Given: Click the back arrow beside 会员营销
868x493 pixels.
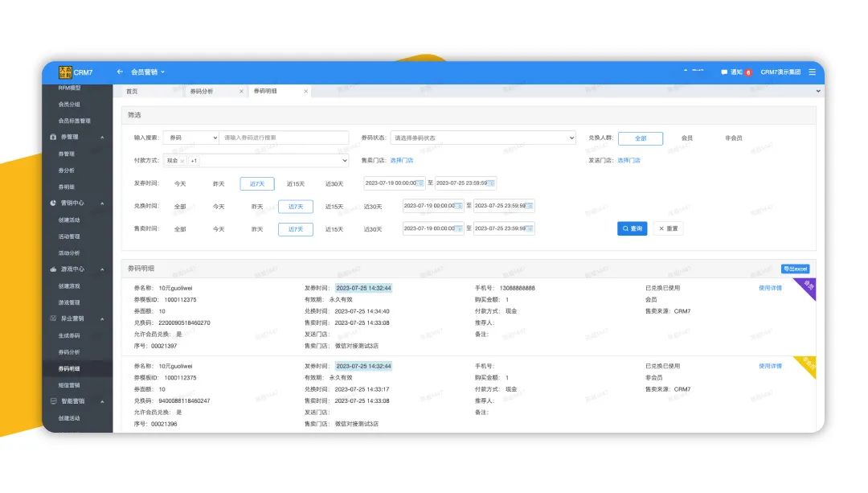Looking at the screenshot, I should point(120,72).
